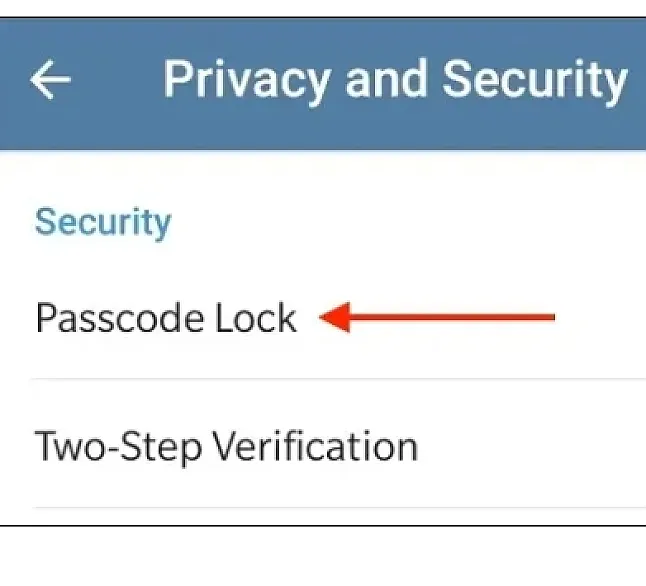
Task: Click the red arrowhead next to Passcode Lock
Action: (x=335, y=317)
